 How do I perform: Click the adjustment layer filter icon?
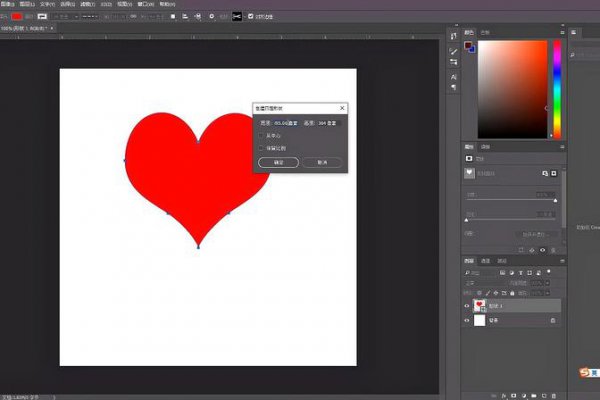click(512, 273)
